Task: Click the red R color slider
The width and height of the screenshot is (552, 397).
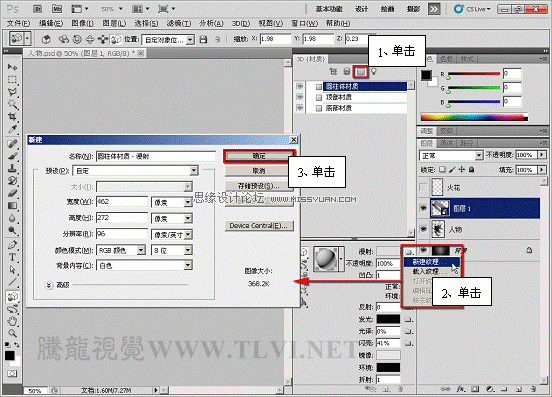Action: pos(474,74)
